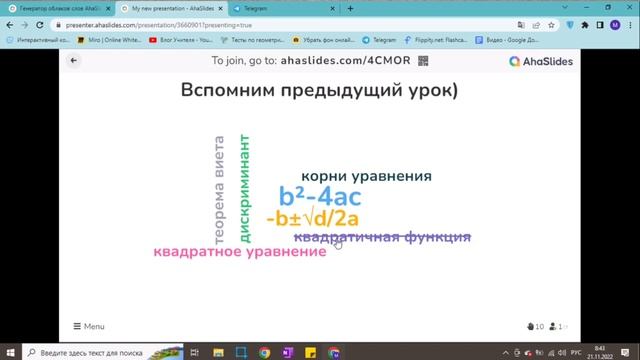Open the Extensions puzzle icon
This screenshot has width=640, height=360.
(585, 25)
